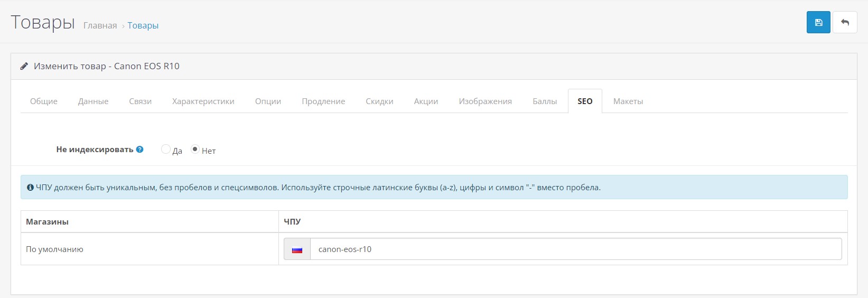Image resolution: width=868 pixels, height=298 pixels.
Task: Click the large Товары page title
Action: tap(43, 22)
